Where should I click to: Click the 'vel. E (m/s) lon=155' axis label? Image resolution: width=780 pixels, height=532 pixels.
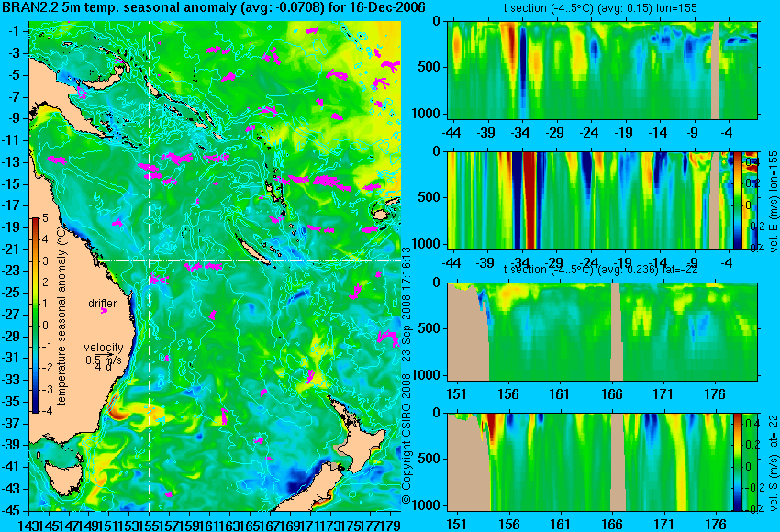(773, 202)
